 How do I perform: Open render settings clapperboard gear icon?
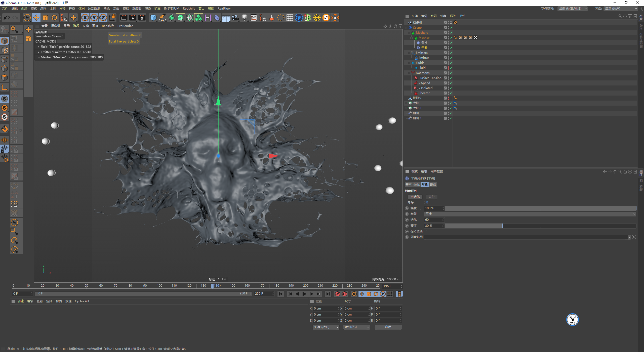[142, 18]
